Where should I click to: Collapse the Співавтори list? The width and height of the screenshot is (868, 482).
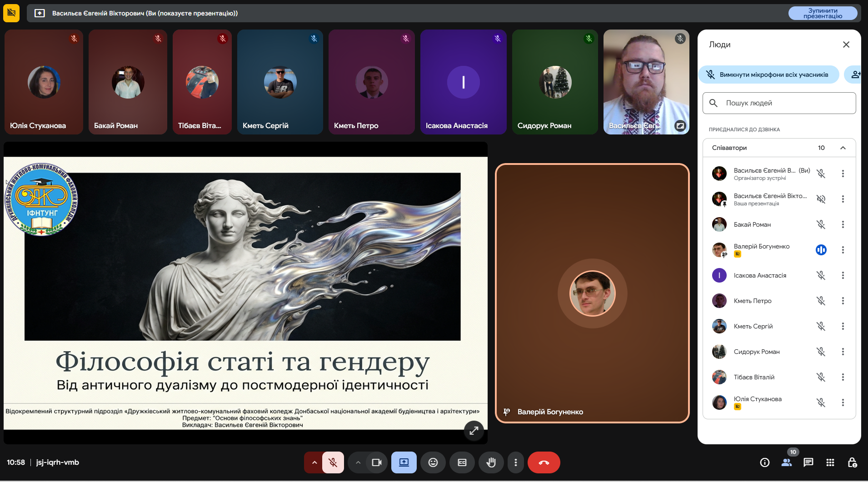[x=843, y=148]
